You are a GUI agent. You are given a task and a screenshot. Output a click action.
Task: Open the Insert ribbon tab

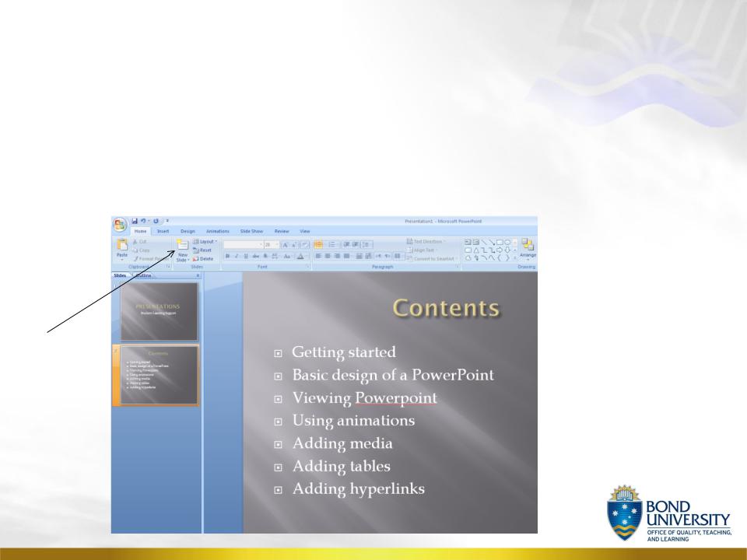click(163, 232)
